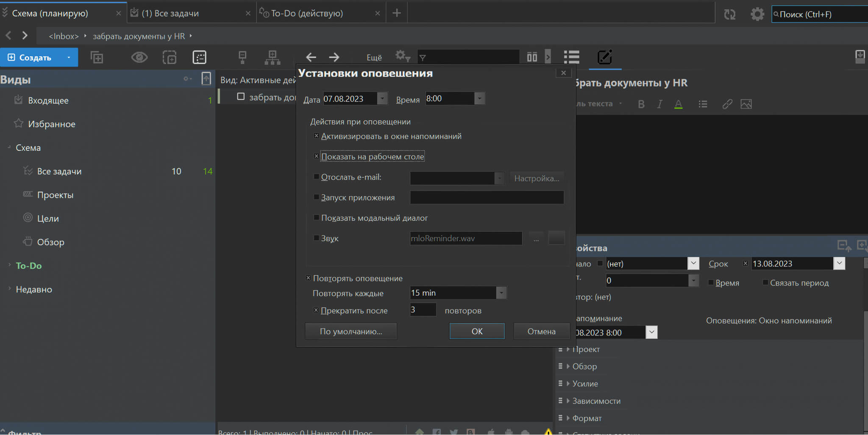Enable Launch application checkbox
The width and height of the screenshot is (868, 435).
point(316,197)
